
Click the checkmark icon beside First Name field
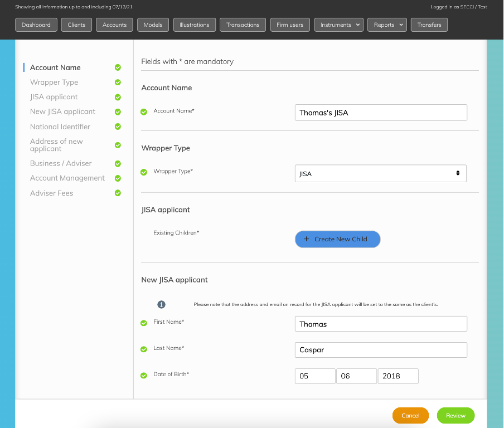143,322
